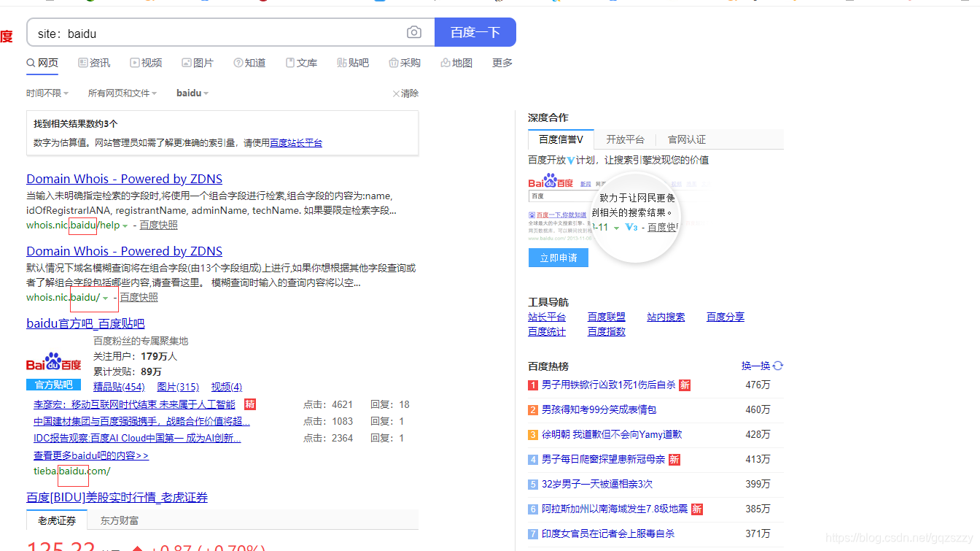The width and height of the screenshot is (980, 551).
Task: Open 百度分享 tool link
Action: point(726,317)
